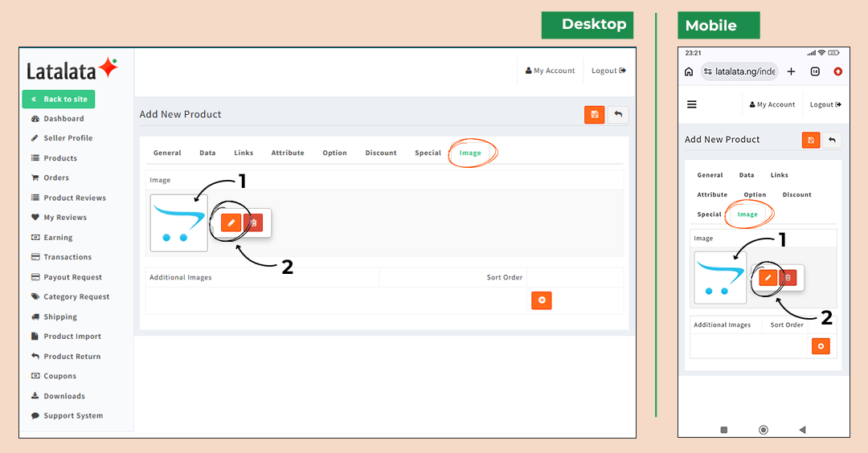The width and height of the screenshot is (868, 453).
Task: Click the red trash delete image button on desktop
Action: pos(253,222)
